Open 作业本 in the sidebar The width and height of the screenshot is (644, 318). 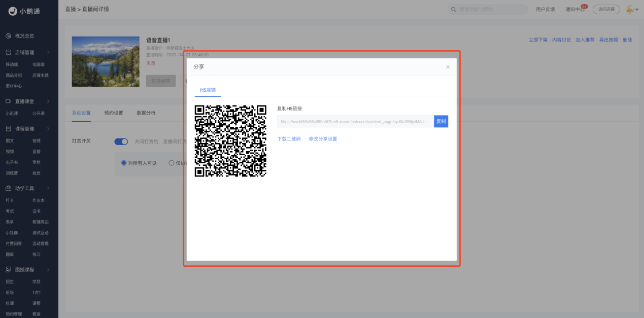tap(39, 200)
